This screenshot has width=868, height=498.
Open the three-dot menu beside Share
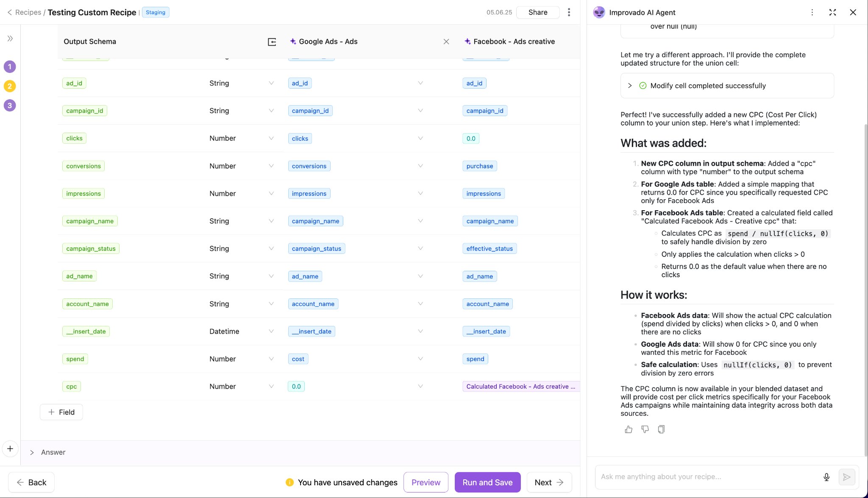pyautogui.click(x=569, y=12)
